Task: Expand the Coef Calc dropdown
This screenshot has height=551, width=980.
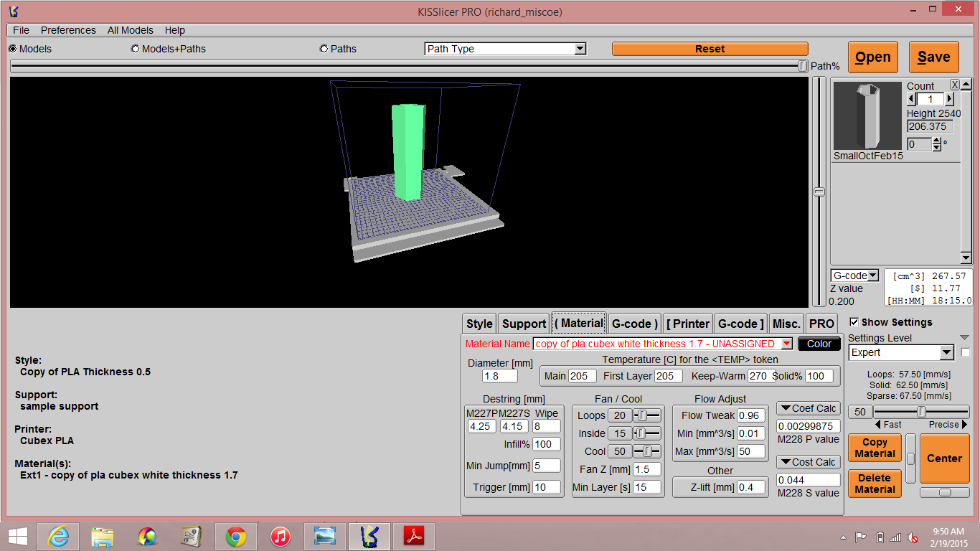Action: (809, 408)
